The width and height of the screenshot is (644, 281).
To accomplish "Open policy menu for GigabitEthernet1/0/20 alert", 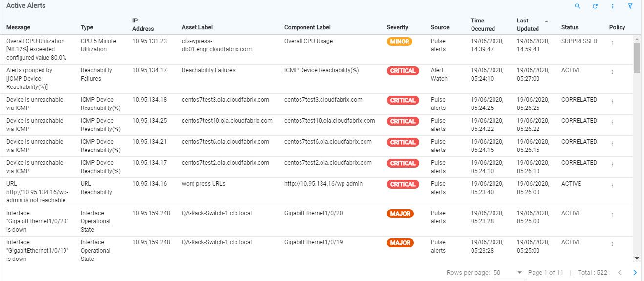I will point(612,215).
